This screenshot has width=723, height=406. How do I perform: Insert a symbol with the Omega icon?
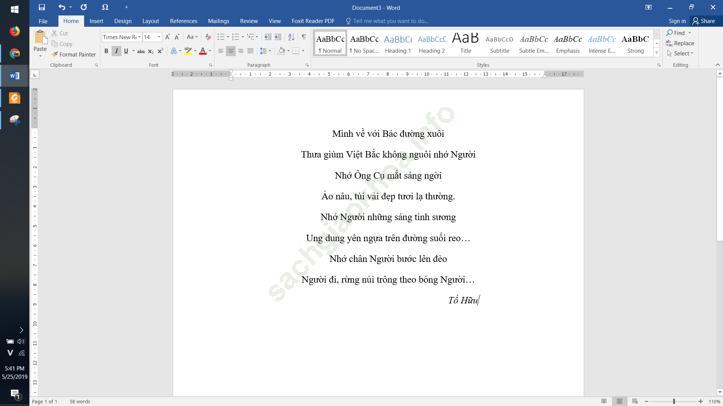pos(105,7)
